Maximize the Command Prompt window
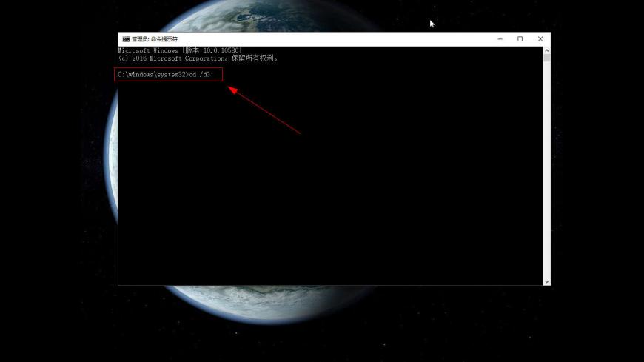The width and height of the screenshot is (644, 362). tap(520, 39)
